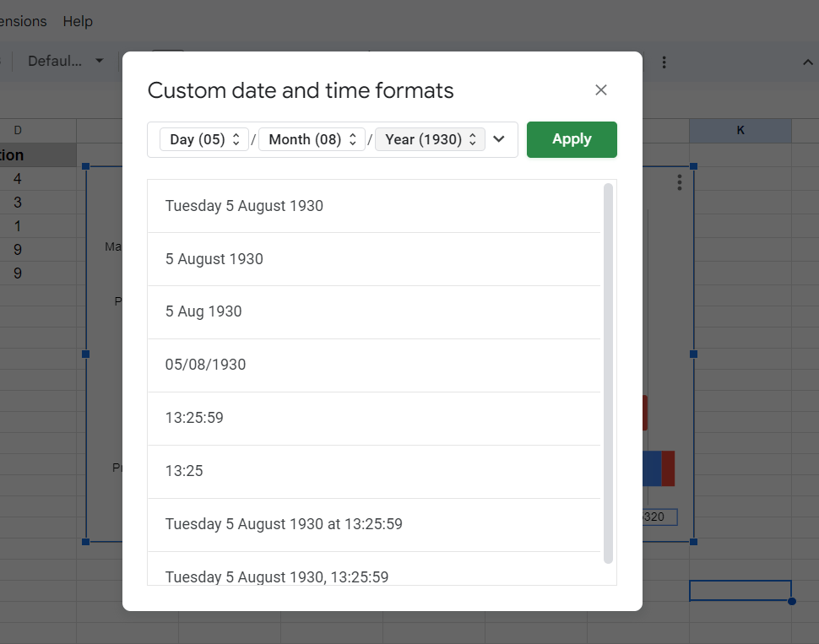This screenshot has width=819, height=644.
Task: Select column K header
Action: click(740, 131)
